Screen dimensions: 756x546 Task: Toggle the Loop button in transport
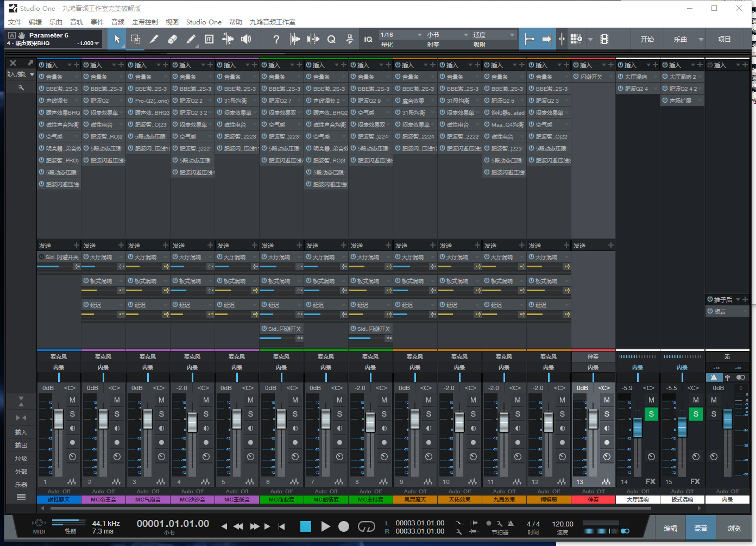click(367, 526)
